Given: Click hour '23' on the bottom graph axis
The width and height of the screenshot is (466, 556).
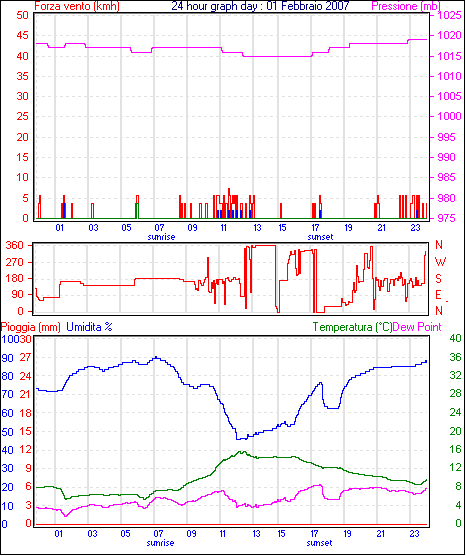Looking at the screenshot, I should click(x=415, y=534).
